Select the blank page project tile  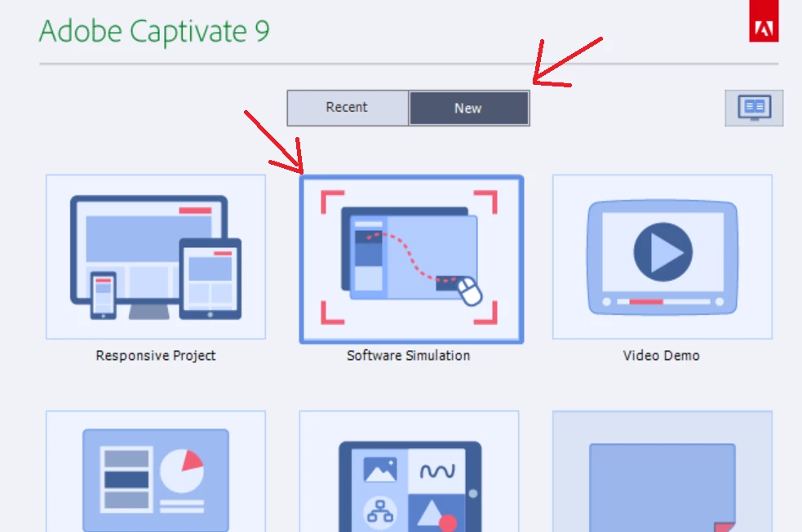tap(662, 471)
